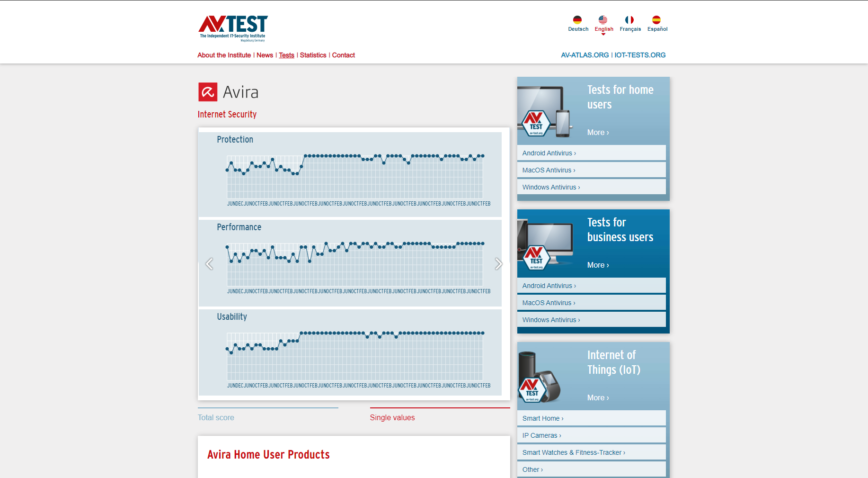
Task: Click the Performance chart title
Action: tap(239, 227)
